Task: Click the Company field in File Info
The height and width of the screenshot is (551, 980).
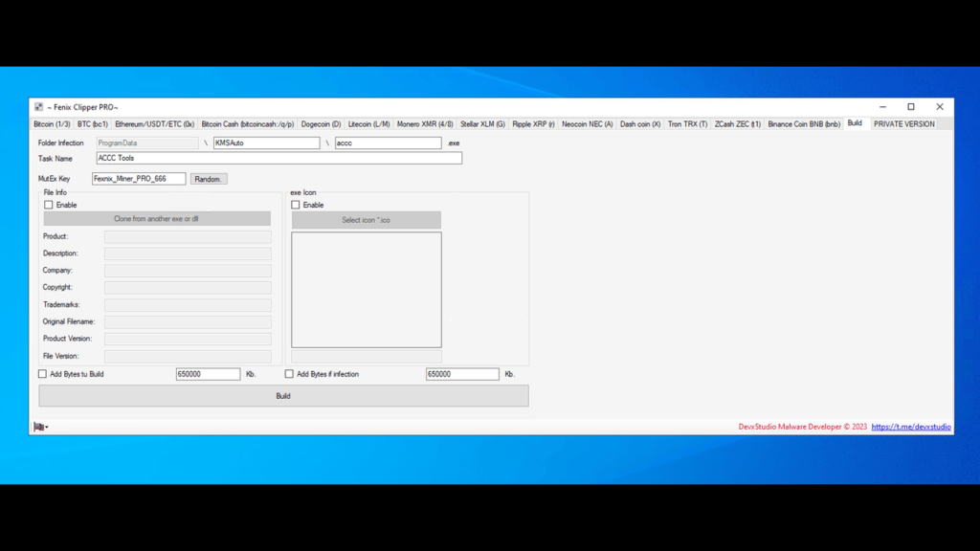Action: coord(189,271)
